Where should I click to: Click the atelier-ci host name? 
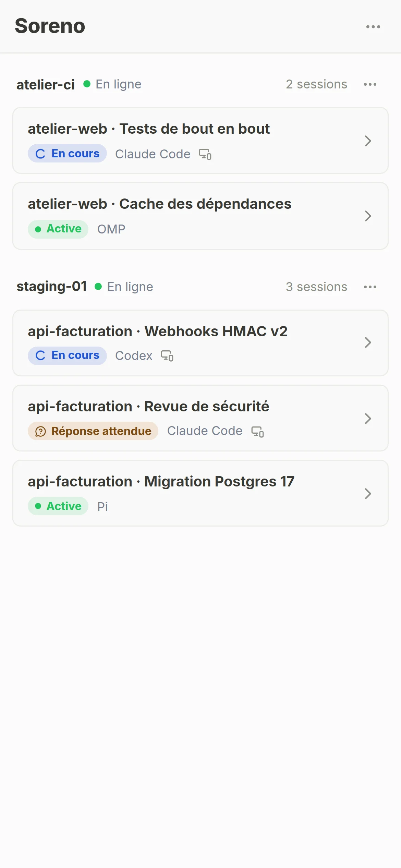click(x=46, y=85)
